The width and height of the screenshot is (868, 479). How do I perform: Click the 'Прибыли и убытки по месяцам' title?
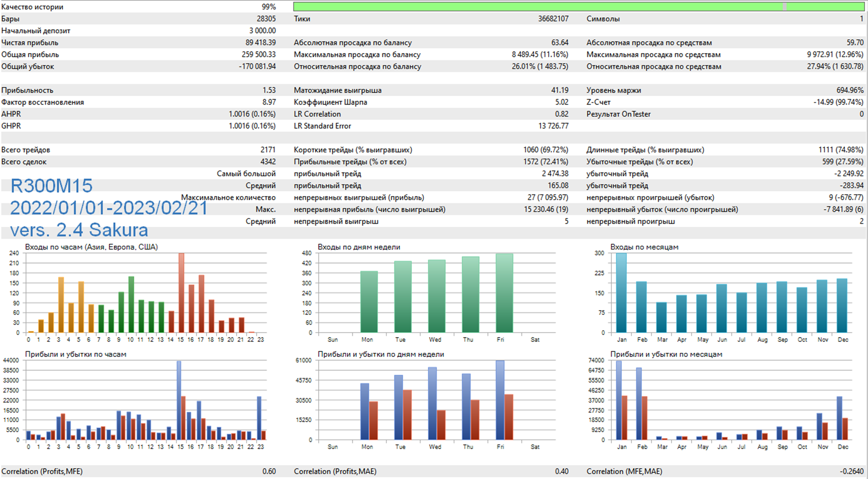coord(666,354)
